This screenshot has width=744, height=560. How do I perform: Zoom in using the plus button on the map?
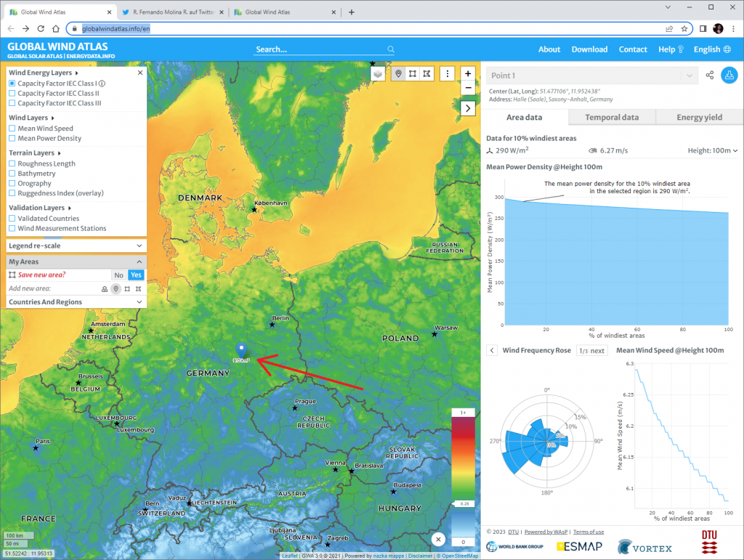click(x=468, y=73)
